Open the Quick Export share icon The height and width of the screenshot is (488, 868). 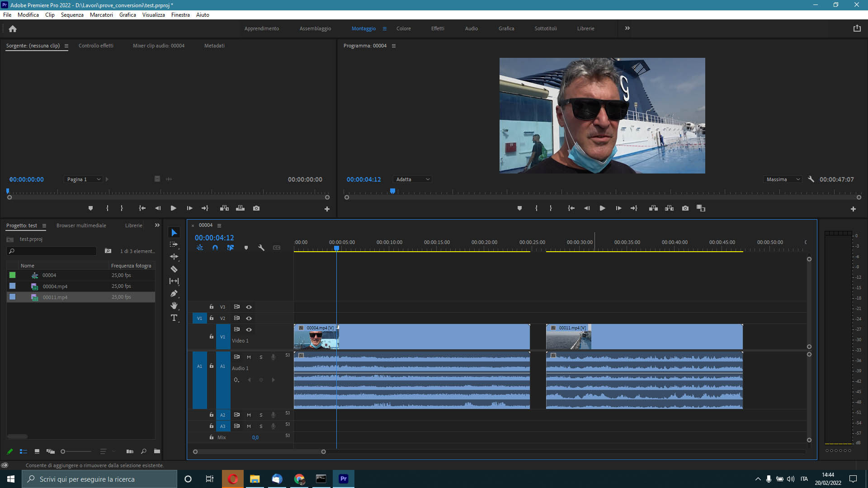click(857, 28)
